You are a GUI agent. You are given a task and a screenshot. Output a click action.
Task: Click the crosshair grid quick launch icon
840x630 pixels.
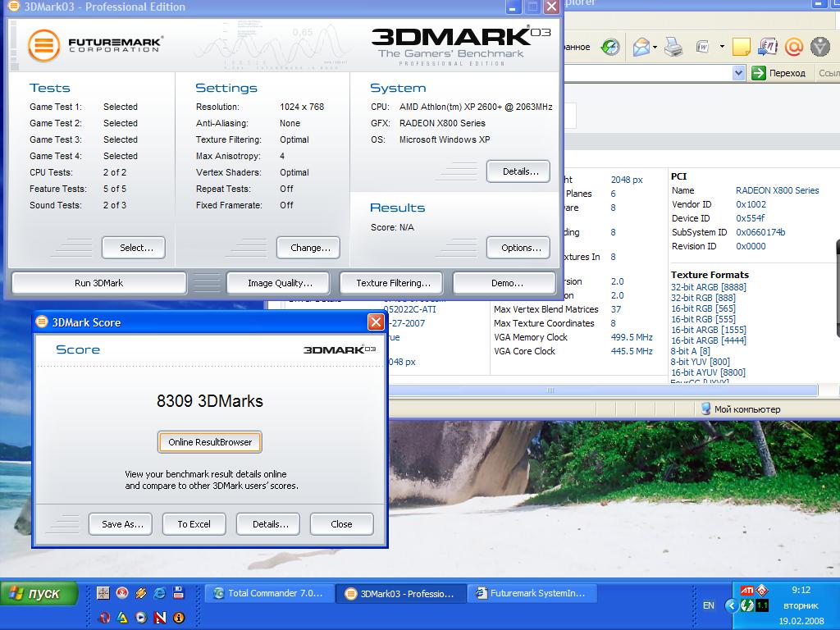click(x=103, y=592)
